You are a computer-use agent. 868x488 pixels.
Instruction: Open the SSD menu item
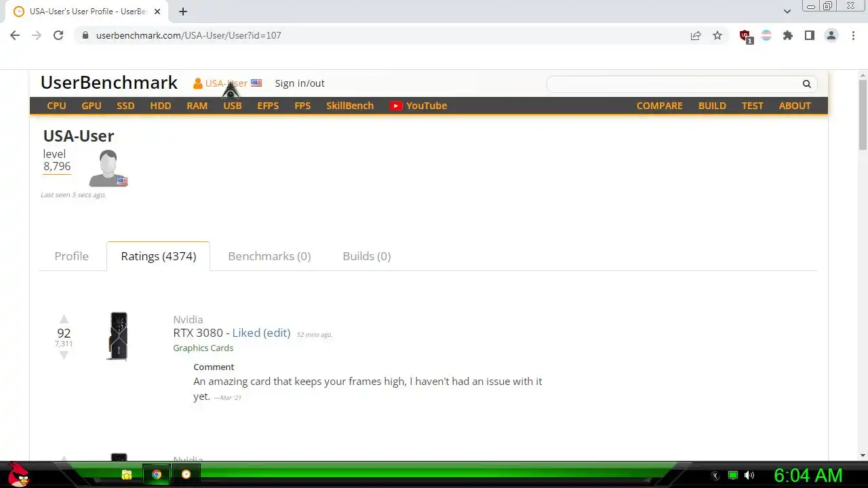point(125,106)
